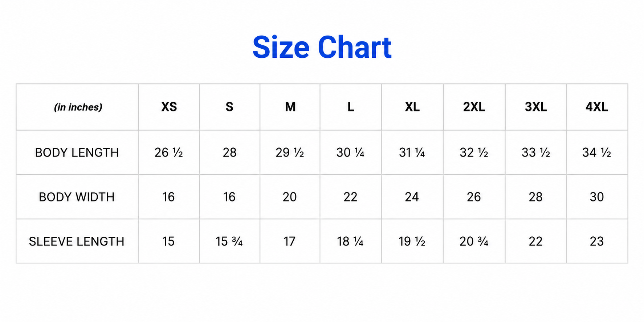
Task: Select body length 28 cell
Action: click(229, 152)
